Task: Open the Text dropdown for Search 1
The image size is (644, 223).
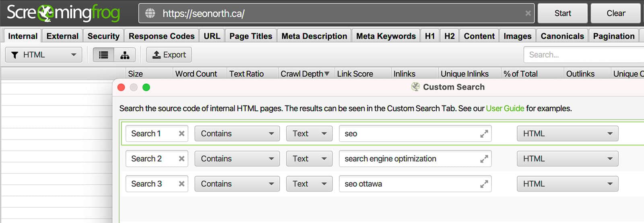Action: pyautogui.click(x=309, y=134)
